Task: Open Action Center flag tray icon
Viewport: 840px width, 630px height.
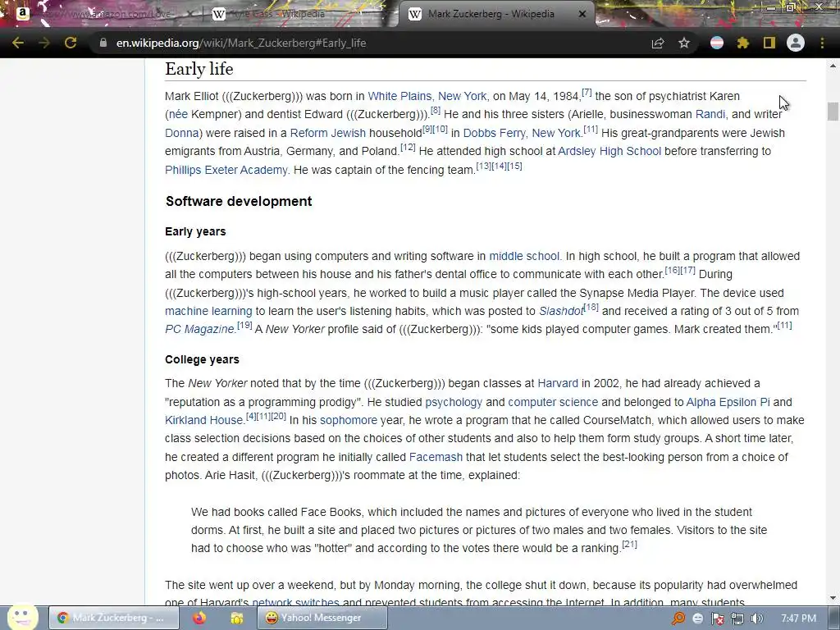Action: [717, 619]
